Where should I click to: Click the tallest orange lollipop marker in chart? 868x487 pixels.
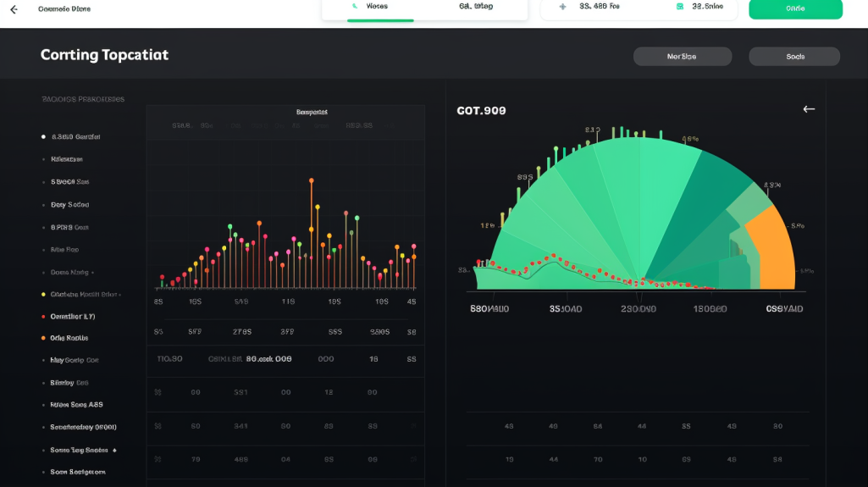(312, 181)
